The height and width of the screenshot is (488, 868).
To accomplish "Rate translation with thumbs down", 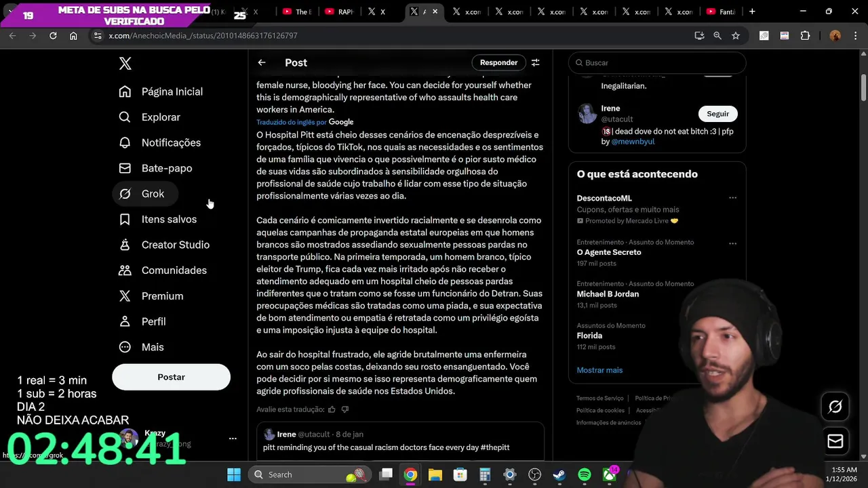I will 344,409.
